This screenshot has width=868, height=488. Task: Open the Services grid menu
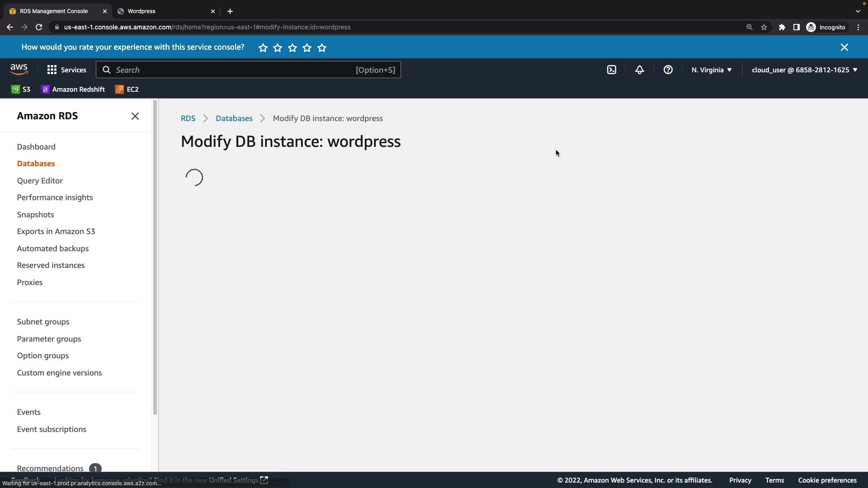(66, 70)
